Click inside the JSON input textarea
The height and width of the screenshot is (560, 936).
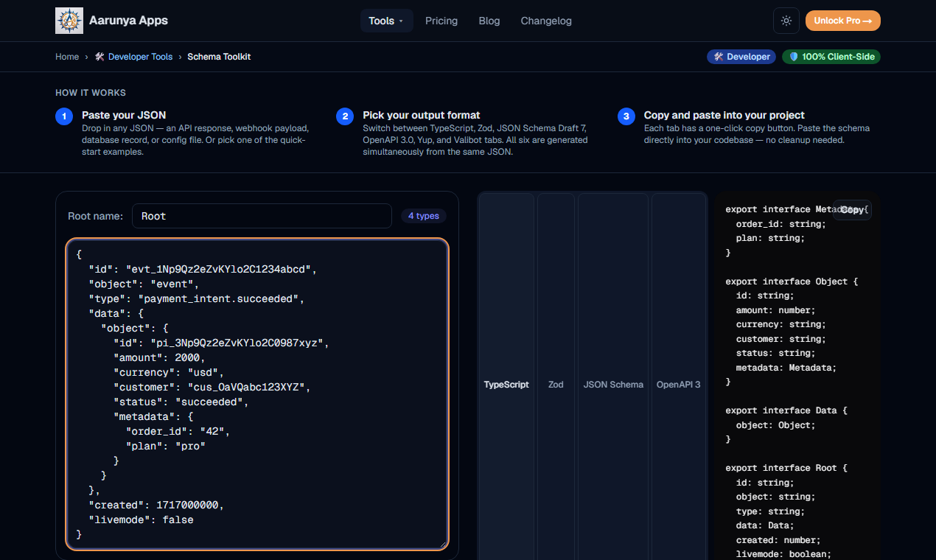coord(257,394)
